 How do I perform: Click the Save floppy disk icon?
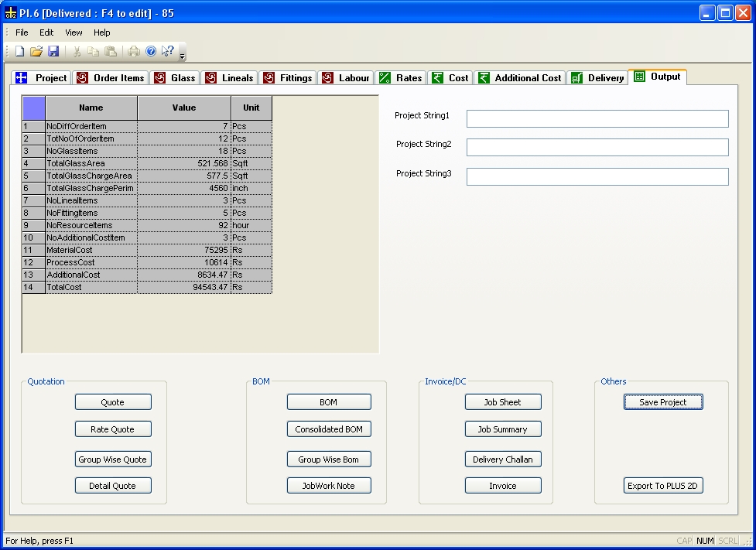point(53,52)
